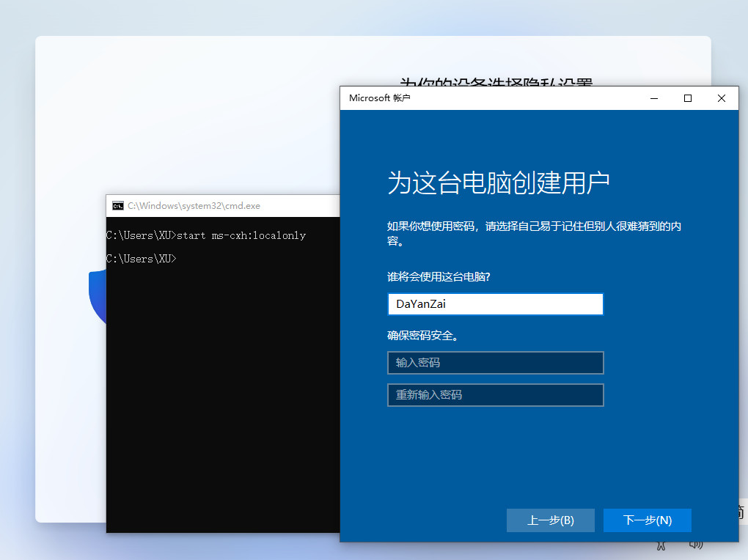Close the Microsoft 帐户 window

coord(721,97)
